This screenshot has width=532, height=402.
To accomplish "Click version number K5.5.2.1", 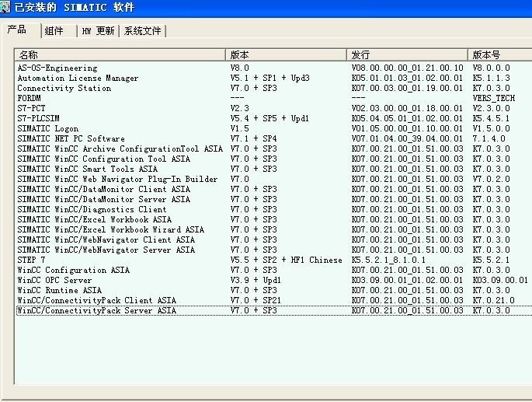I will click(x=492, y=260).
